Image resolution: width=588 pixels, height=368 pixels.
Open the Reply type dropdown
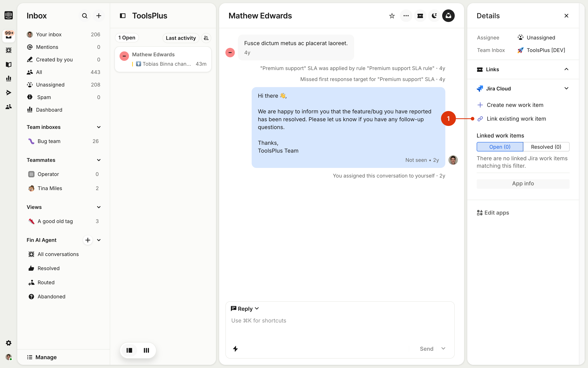point(245,309)
